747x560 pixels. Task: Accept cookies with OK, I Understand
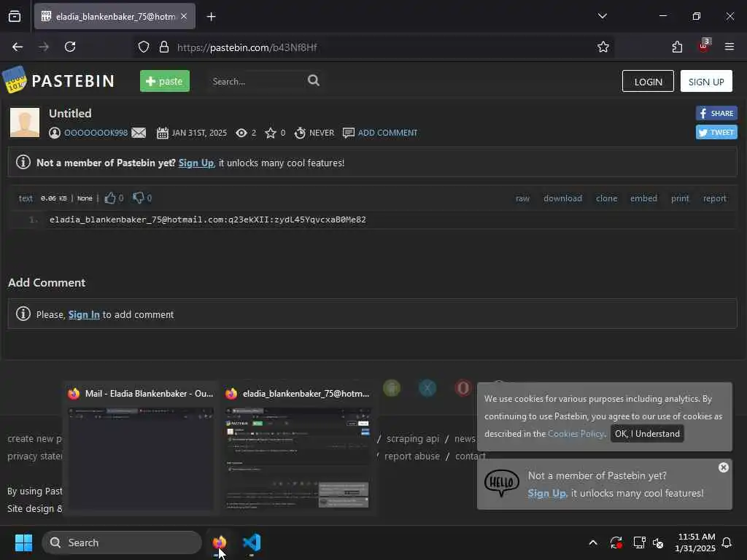[x=647, y=434]
